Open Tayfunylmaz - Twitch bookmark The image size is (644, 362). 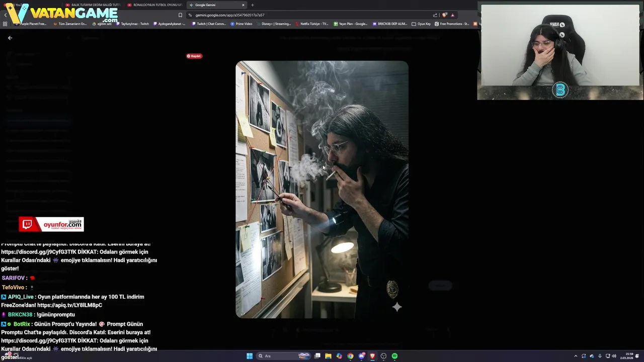click(132, 24)
